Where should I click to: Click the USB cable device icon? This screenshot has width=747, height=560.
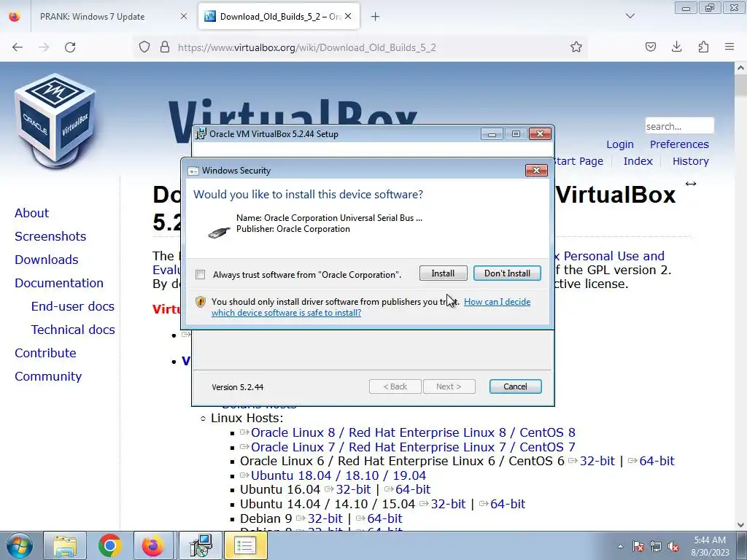(x=219, y=232)
